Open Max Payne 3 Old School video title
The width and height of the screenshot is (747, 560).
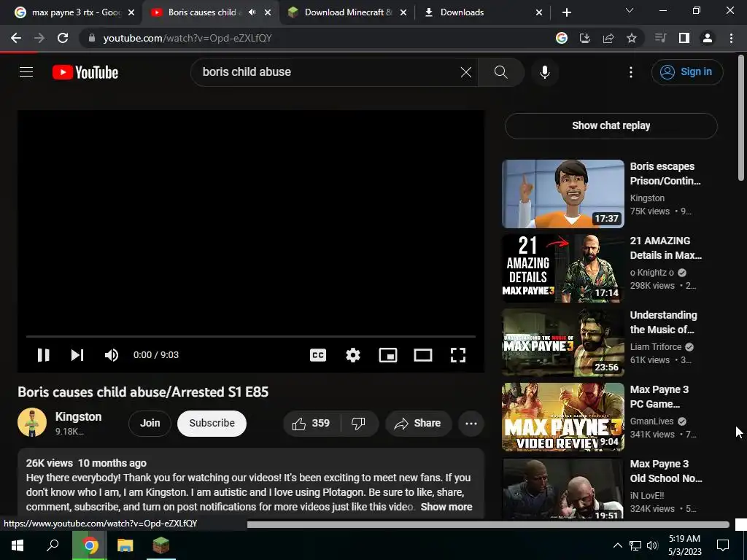click(666, 471)
